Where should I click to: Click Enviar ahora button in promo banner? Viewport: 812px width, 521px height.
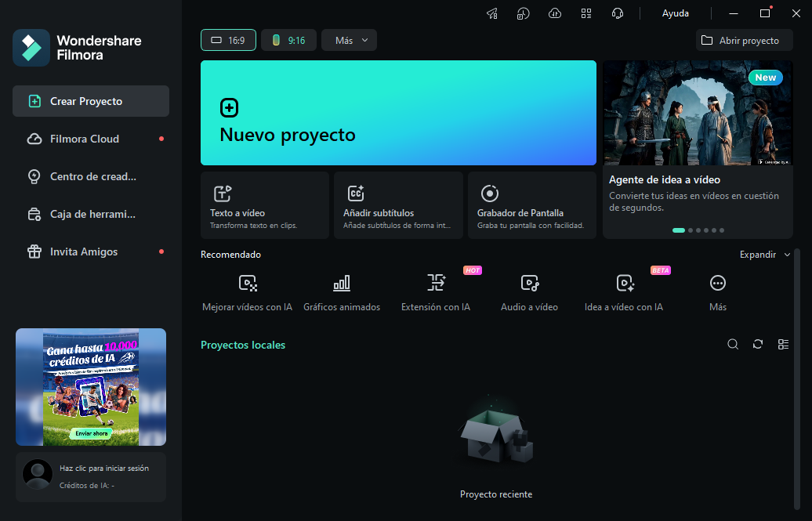92,433
